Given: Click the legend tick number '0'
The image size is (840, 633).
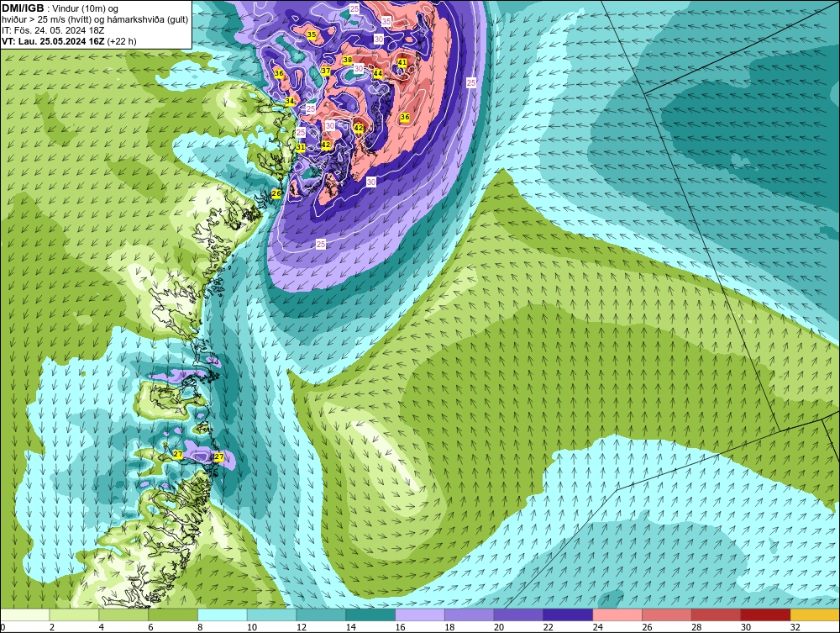Looking at the screenshot, I should coord(3,627).
